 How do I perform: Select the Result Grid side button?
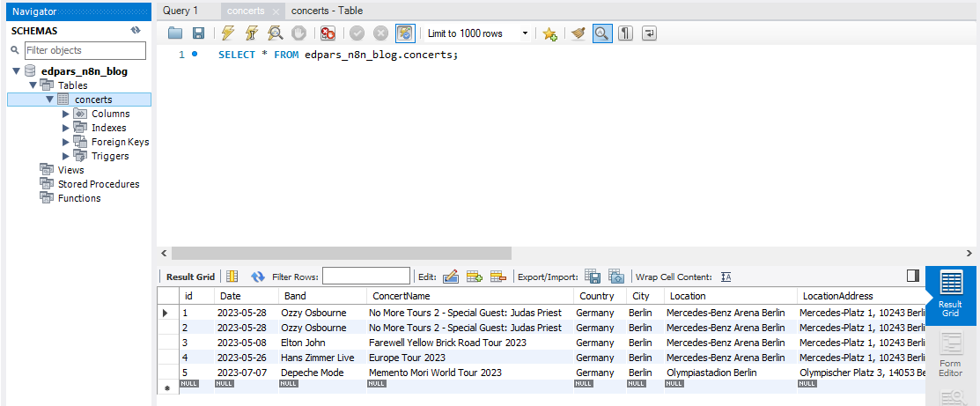click(951, 295)
